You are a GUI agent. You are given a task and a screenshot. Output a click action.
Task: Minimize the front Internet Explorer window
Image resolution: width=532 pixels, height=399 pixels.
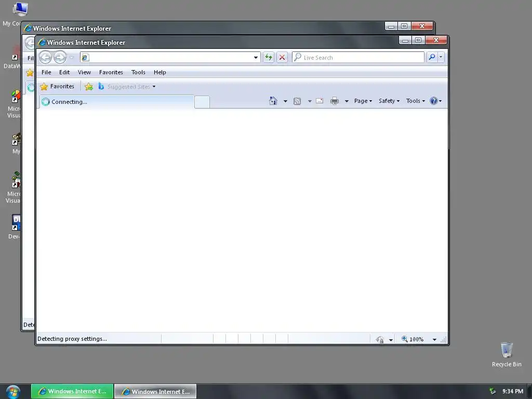tap(405, 41)
